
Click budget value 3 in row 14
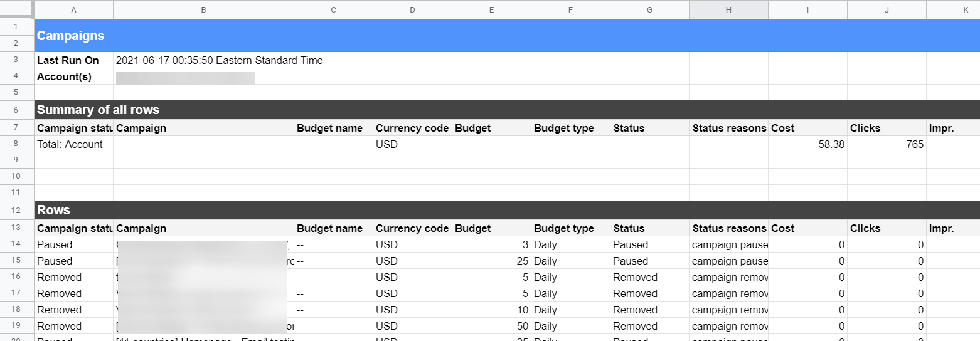click(x=491, y=244)
